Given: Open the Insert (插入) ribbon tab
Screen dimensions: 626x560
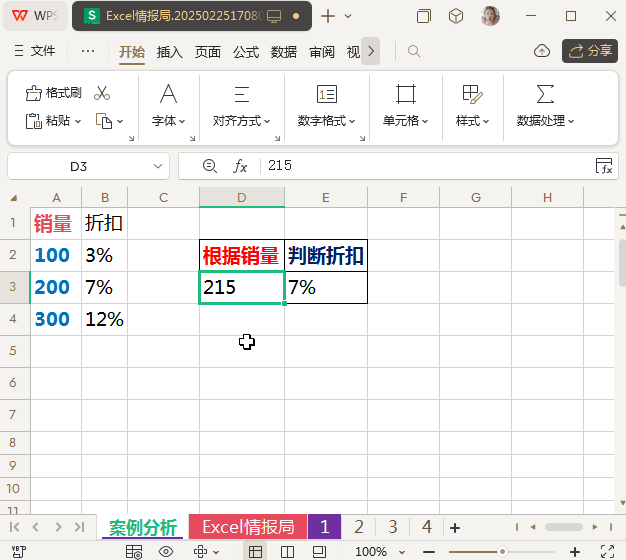Looking at the screenshot, I should (x=170, y=52).
